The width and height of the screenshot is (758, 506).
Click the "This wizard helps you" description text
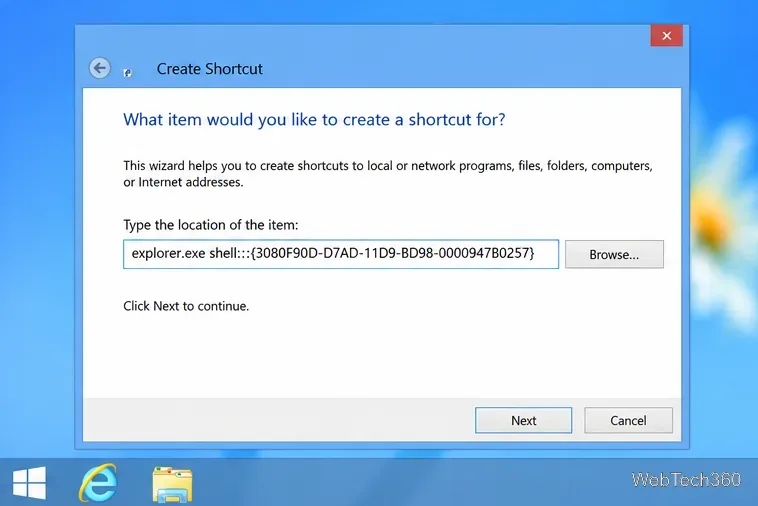pos(388,173)
